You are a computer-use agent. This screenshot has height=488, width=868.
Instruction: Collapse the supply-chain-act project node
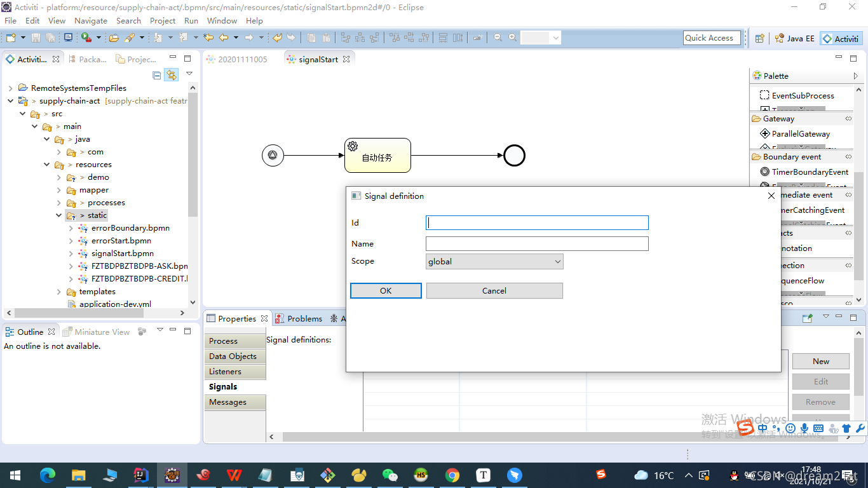point(11,101)
